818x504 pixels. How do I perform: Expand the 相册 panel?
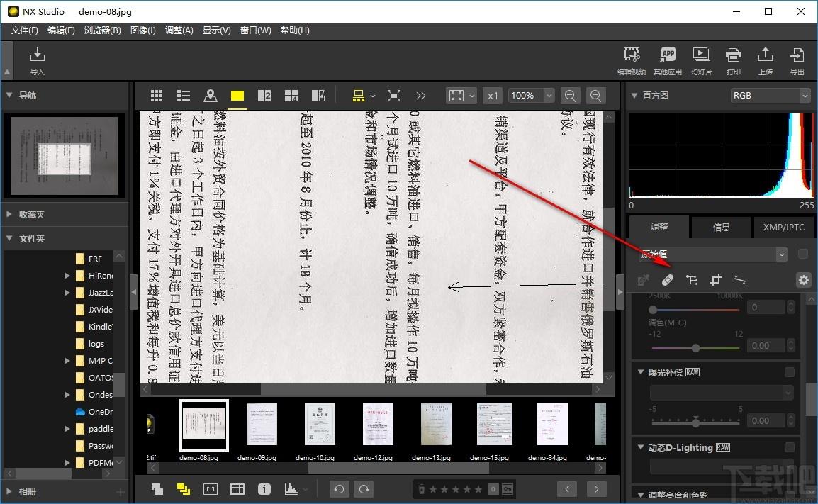[x=9, y=491]
